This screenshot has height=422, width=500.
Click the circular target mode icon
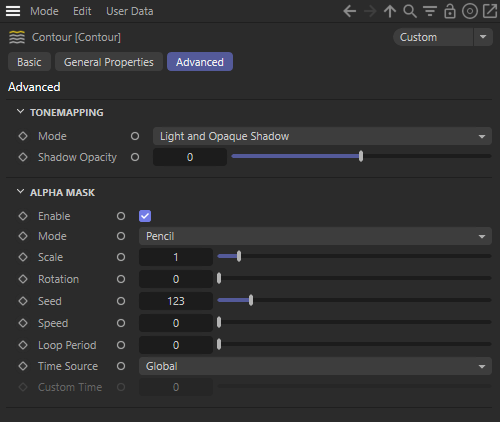470,11
